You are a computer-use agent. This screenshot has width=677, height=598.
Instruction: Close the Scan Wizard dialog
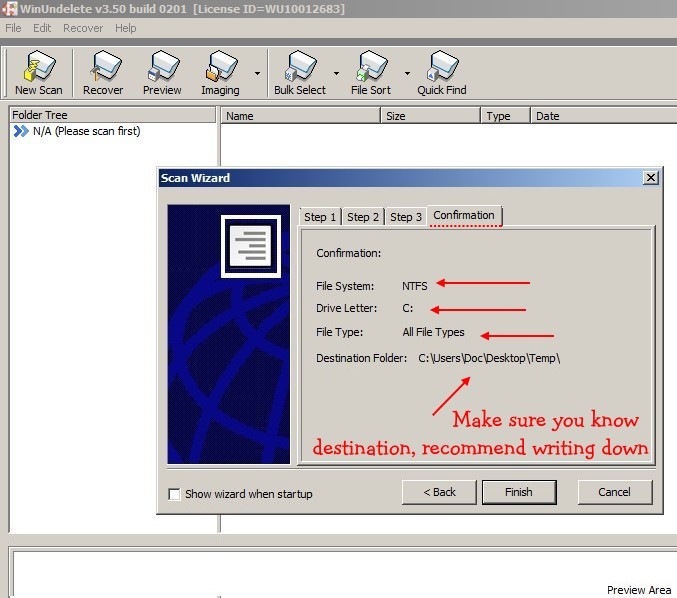click(x=650, y=177)
